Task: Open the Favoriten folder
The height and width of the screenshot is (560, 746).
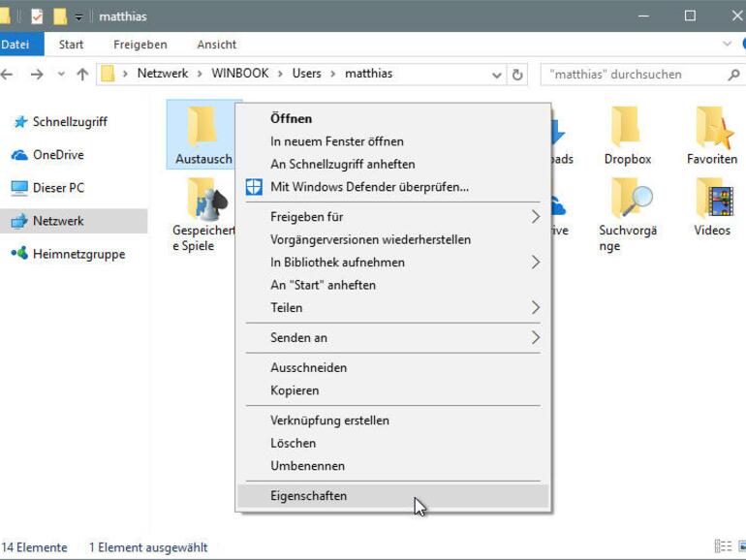Action: point(712,135)
